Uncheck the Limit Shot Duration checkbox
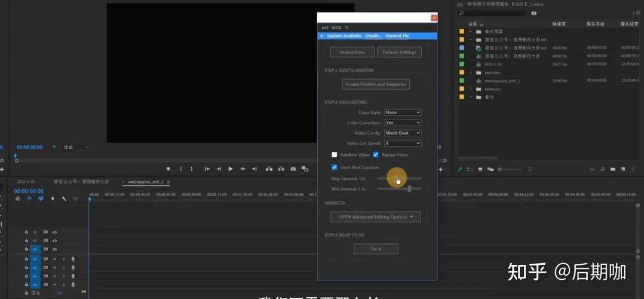 click(335, 167)
